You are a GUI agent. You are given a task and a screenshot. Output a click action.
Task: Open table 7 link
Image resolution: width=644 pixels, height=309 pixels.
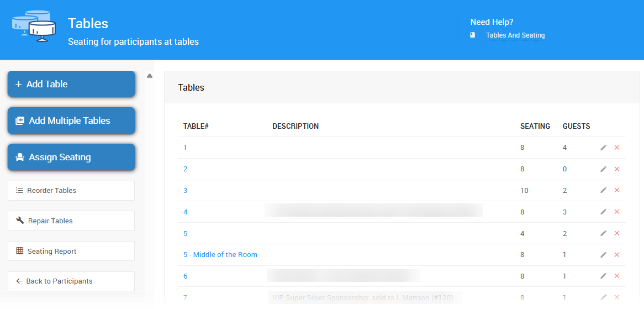point(185,297)
